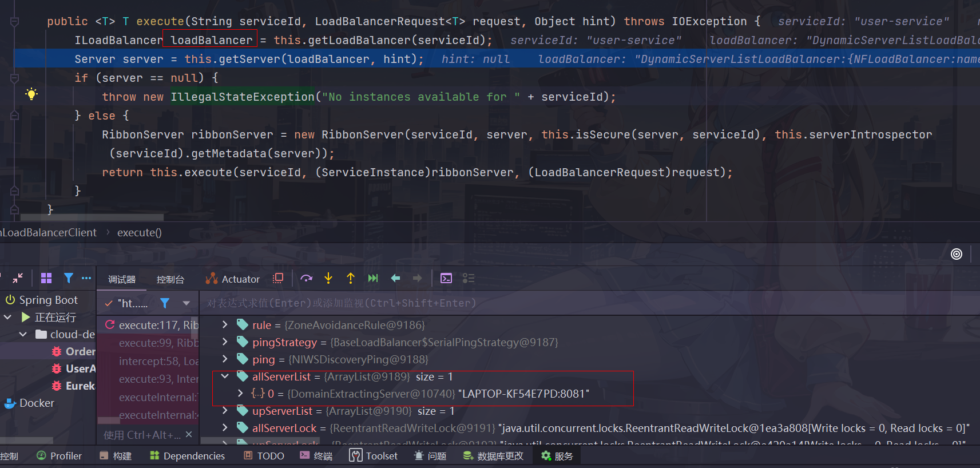980x468 pixels.
Task: Open the 构建 tool window
Action: [116, 456]
